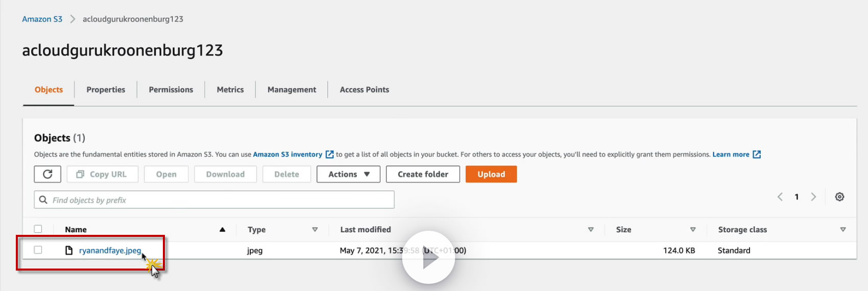
Task: Click the Size column header
Action: (x=623, y=230)
